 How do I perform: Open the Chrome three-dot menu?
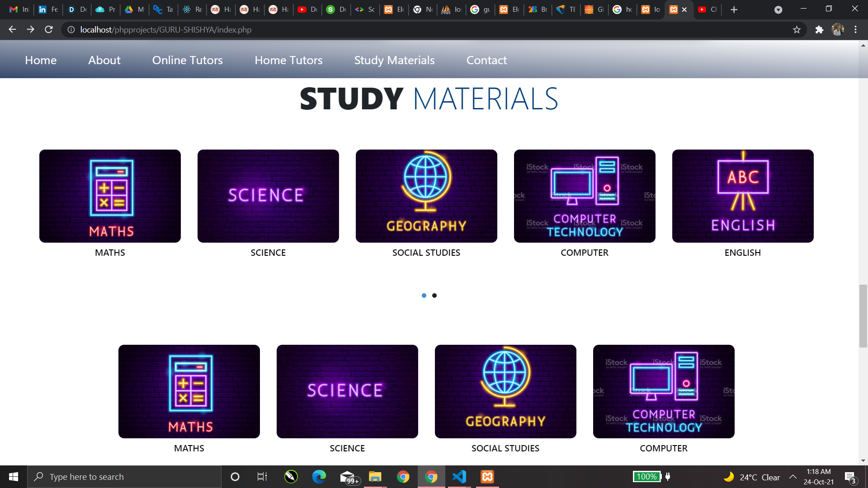tap(855, 30)
